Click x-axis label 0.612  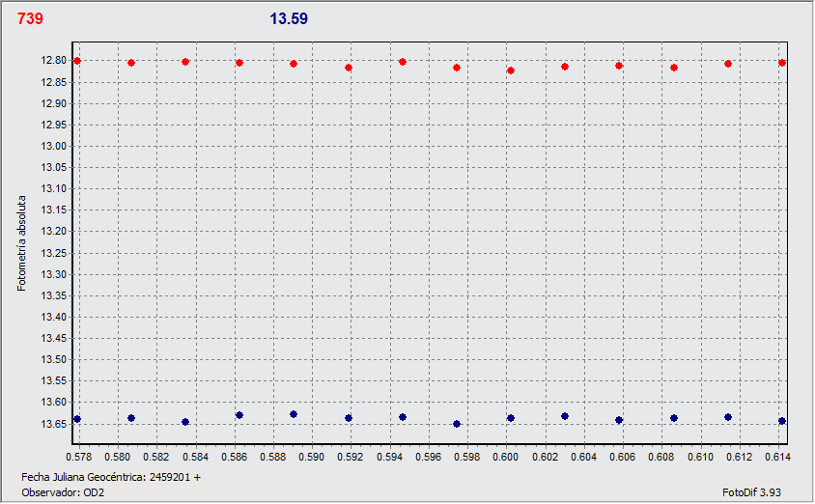(739, 457)
